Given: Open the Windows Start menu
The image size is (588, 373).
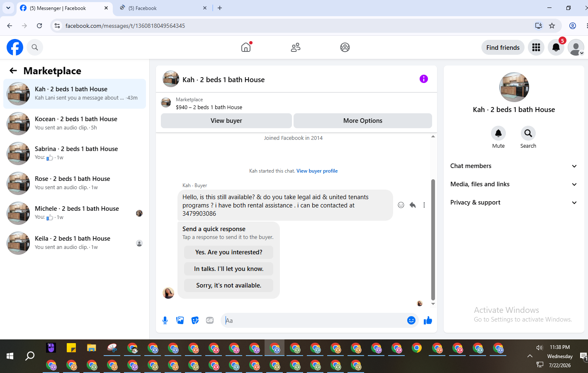Looking at the screenshot, I should click(10, 356).
